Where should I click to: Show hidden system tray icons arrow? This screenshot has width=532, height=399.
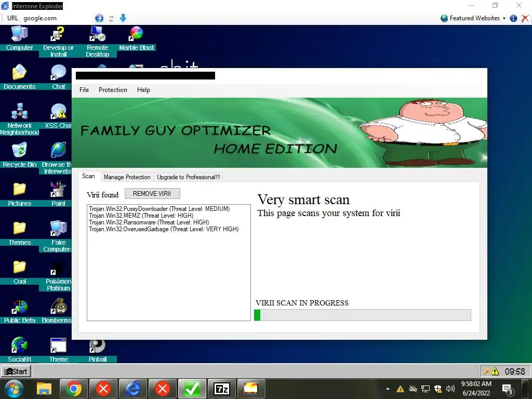pyautogui.click(x=388, y=389)
